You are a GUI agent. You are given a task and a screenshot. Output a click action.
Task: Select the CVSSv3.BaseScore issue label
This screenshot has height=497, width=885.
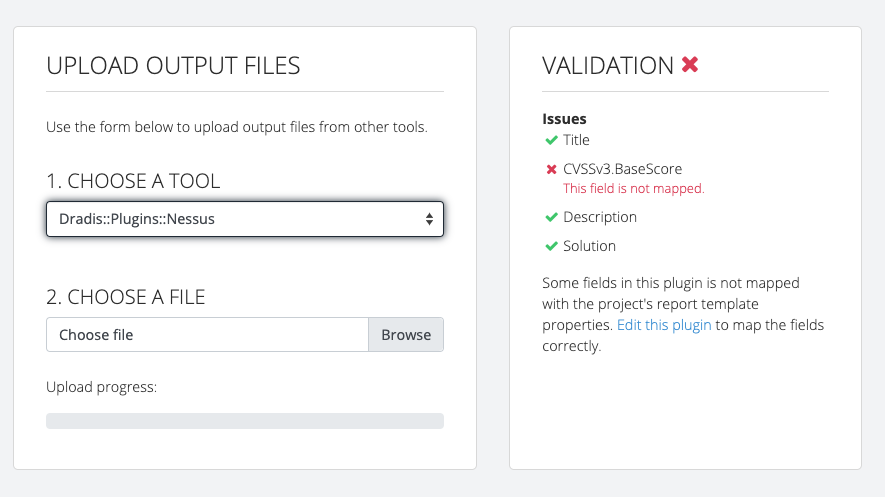click(x=623, y=169)
